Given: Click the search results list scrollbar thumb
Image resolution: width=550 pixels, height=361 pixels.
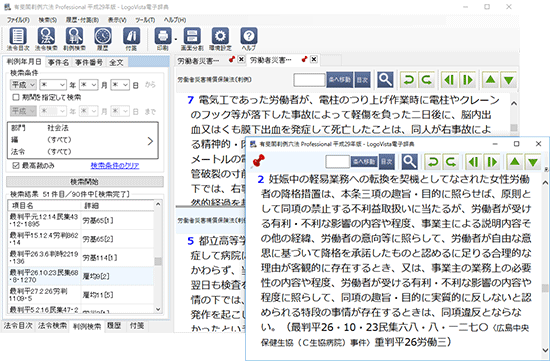Looking at the screenshot, I should click(x=158, y=261).
